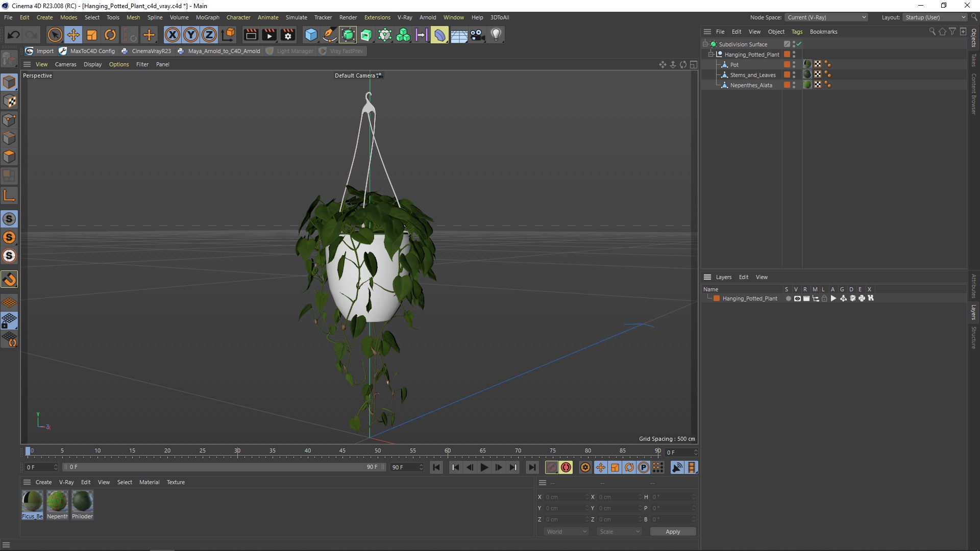Image resolution: width=980 pixels, height=551 pixels.
Task: Switch to Texture mode in left palette
Action: (9, 101)
